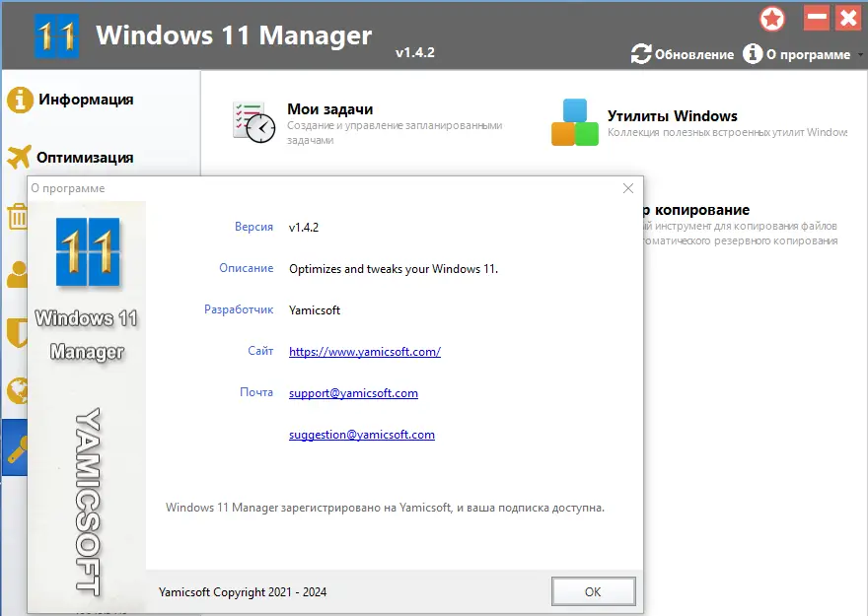
Task: Click the globe network sidebar icon
Action: [17, 391]
